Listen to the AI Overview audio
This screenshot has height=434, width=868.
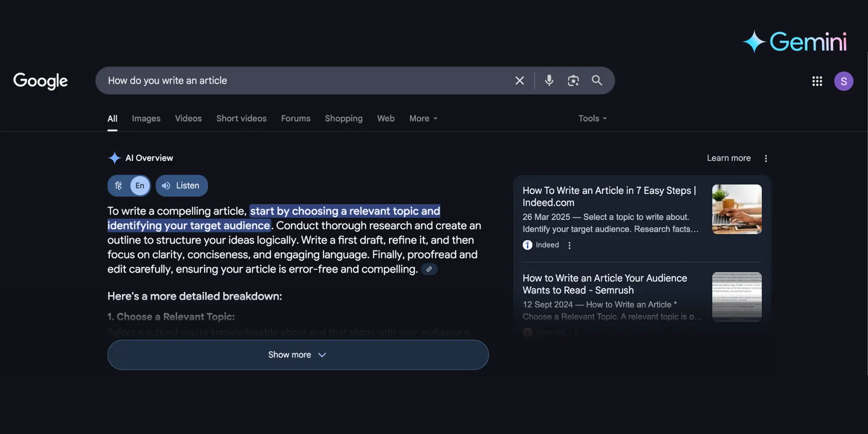pyautogui.click(x=182, y=186)
